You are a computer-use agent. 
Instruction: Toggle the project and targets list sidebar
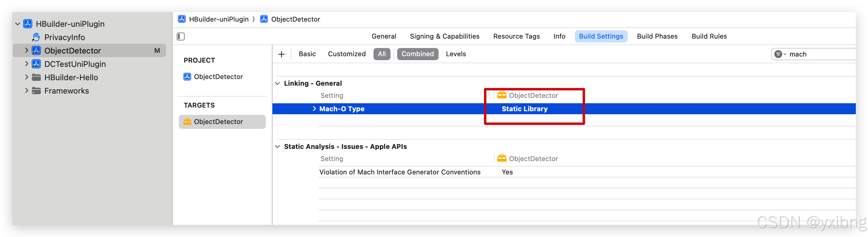point(181,36)
